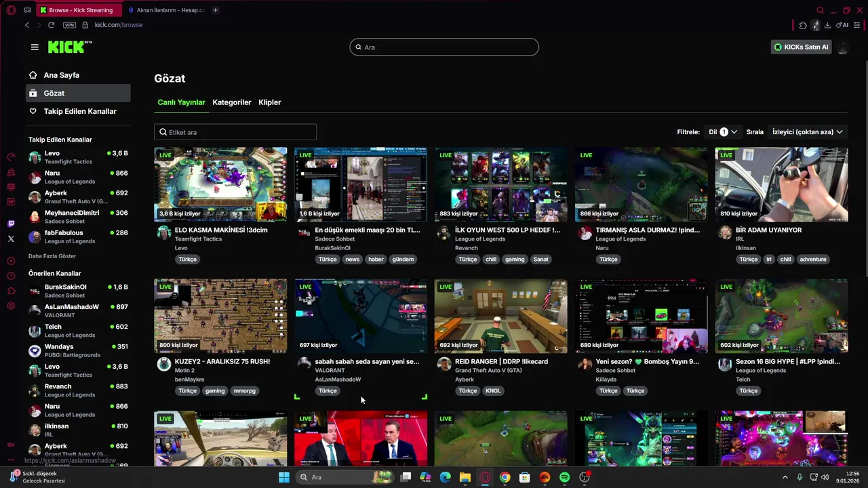The image size is (868, 488).
Task: Select the 'gündem' tag
Action: (x=403, y=259)
